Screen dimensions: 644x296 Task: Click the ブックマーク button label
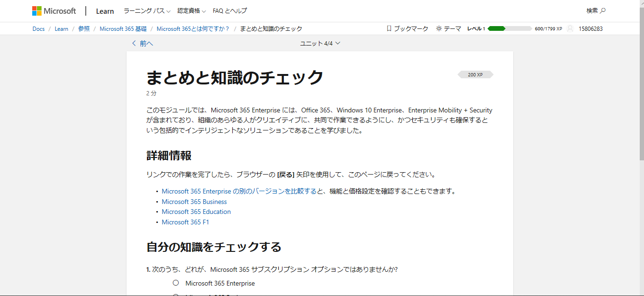pyautogui.click(x=411, y=29)
